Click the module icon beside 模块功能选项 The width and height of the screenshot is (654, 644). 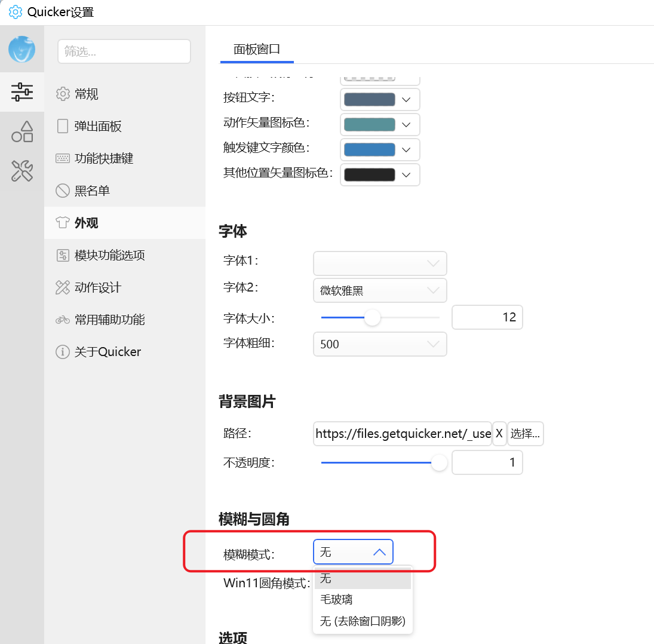[x=63, y=255]
